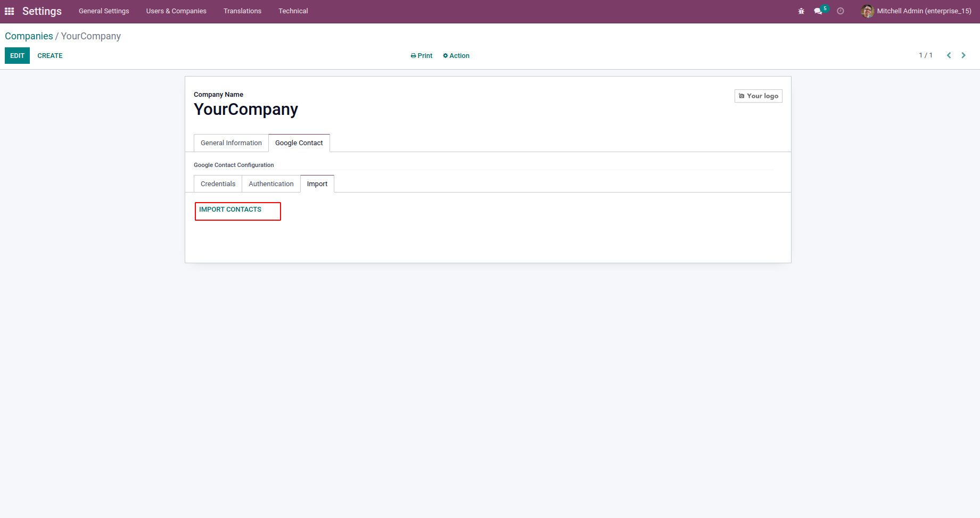Switch to the General Information tab
This screenshot has height=518, width=980.
(x=231, y=143)
